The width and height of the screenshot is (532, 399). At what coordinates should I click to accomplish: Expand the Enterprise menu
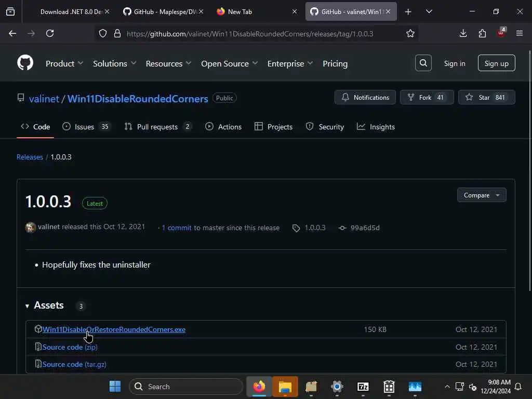click(290, 63)
